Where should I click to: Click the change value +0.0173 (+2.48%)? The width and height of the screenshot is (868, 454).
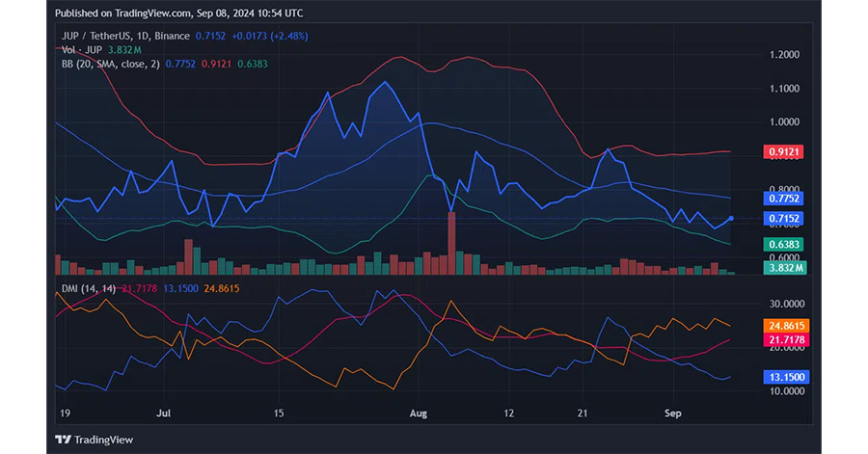pyautogui.click(x=270, y=36)
